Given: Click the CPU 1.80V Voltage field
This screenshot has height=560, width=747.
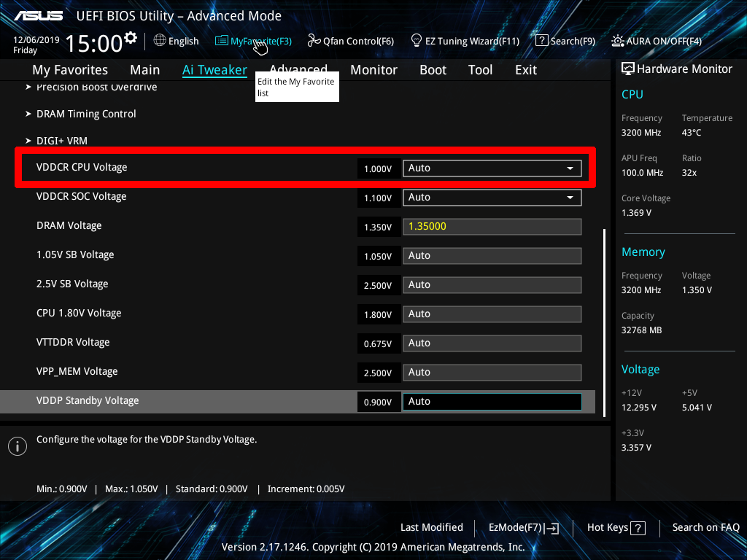Looking at the screenshot, I should pos(492,314).
